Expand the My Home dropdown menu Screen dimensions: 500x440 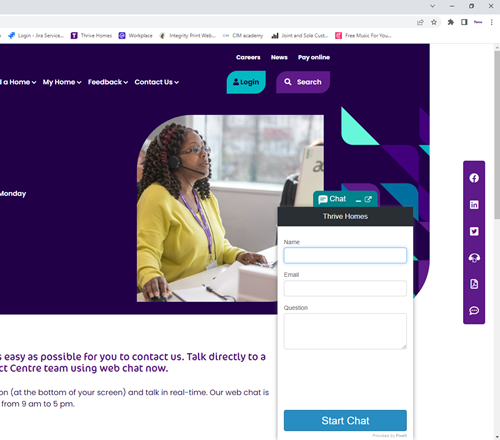[x=62, y=82]
